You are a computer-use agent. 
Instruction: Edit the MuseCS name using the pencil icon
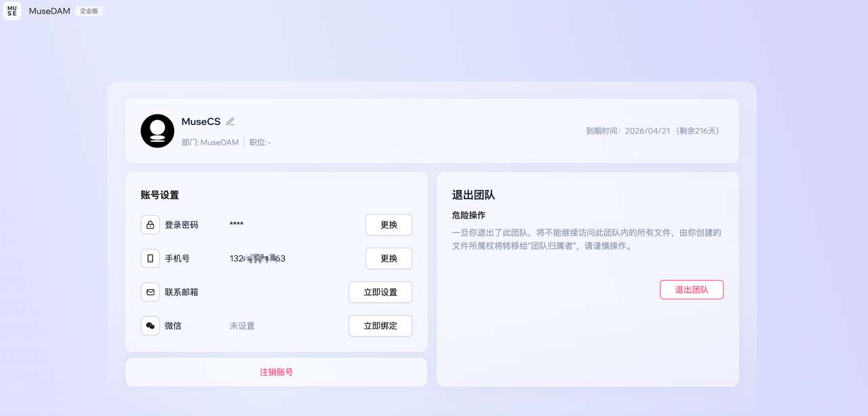click(229, 121)
